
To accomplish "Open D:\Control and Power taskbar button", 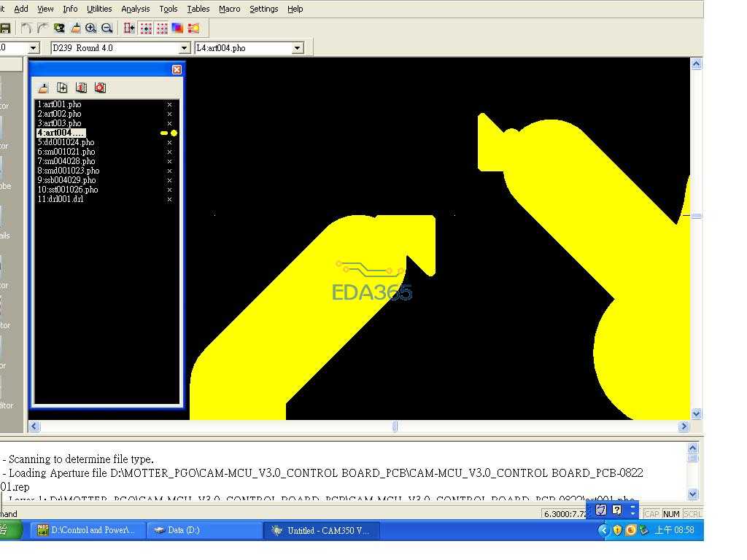I will tap(88, 530).
